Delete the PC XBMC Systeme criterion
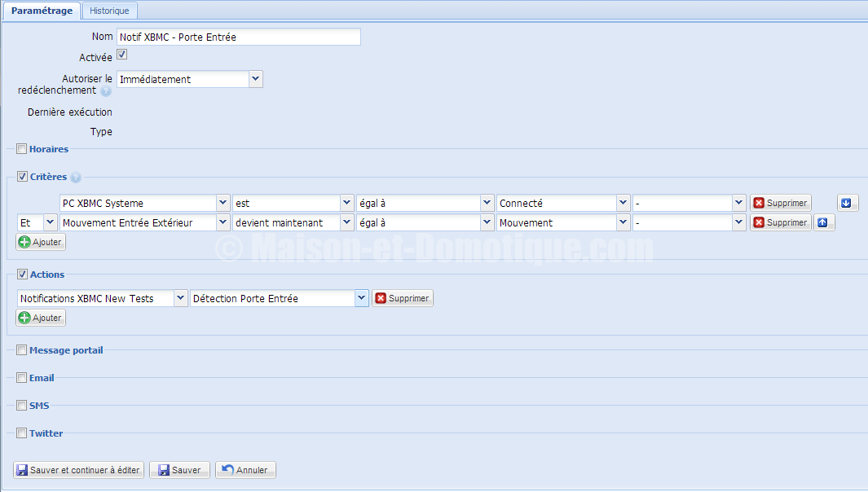This screenshot has width=868, height=492. [x=781, y=203]
